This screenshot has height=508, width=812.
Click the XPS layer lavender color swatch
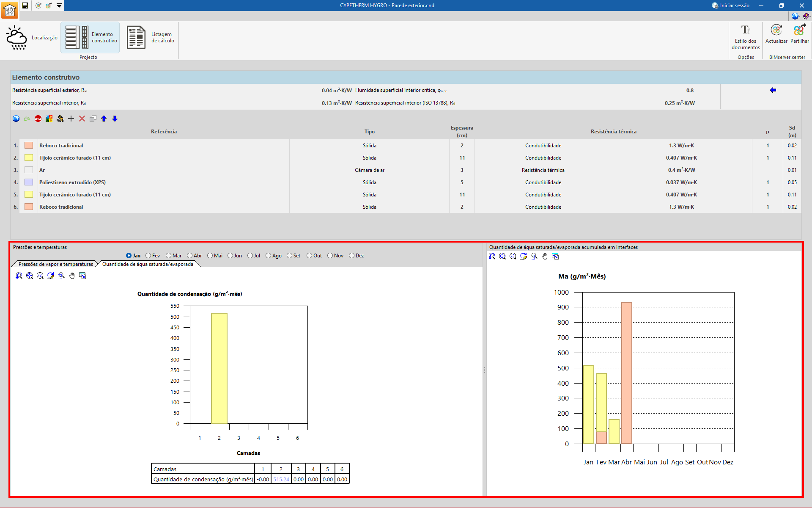(29, 182)
